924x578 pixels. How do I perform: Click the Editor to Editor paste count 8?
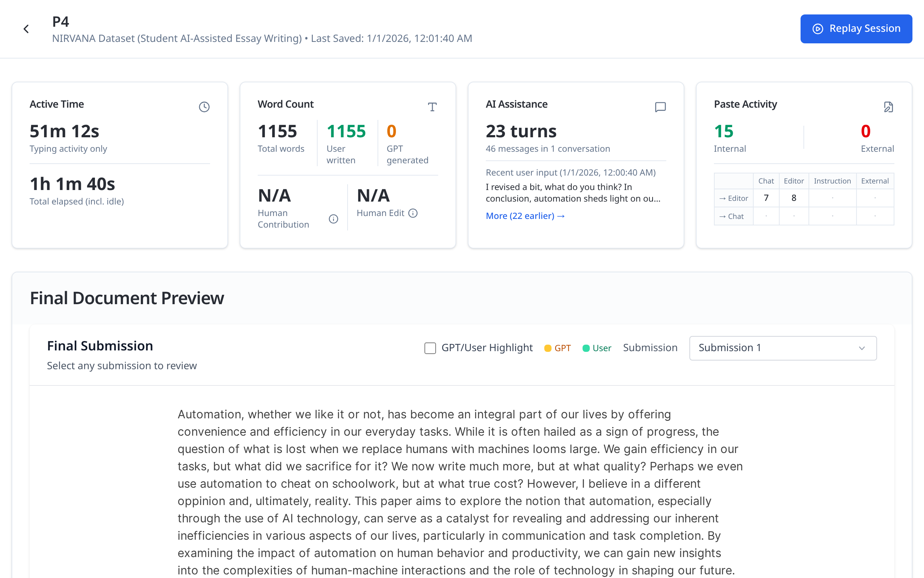tap(794, 198)
